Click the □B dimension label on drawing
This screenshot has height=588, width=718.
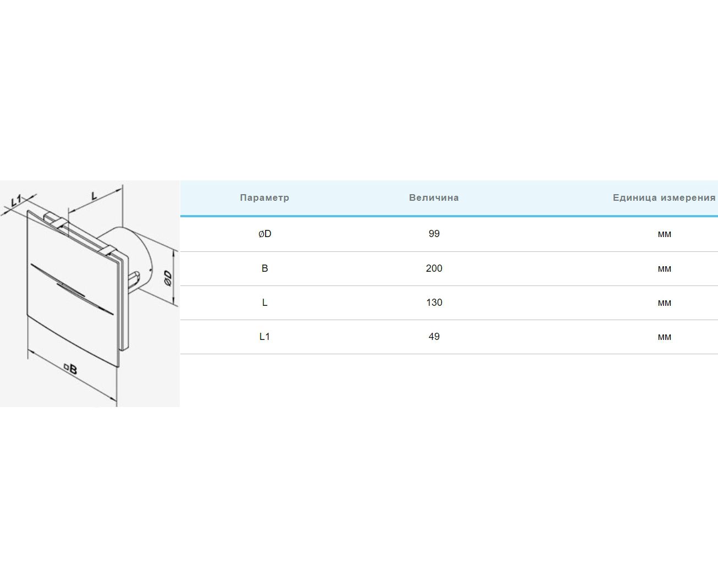tap(70, 369)
